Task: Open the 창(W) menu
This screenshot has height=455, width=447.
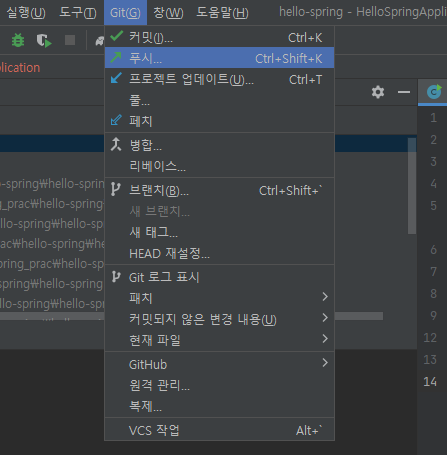Action: click(168, 13)
